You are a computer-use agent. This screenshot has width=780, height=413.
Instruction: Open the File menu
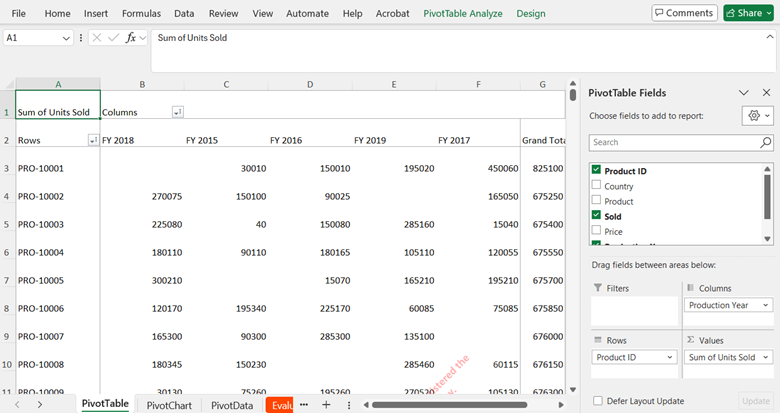pyautogui.click(x=18, y=13)
